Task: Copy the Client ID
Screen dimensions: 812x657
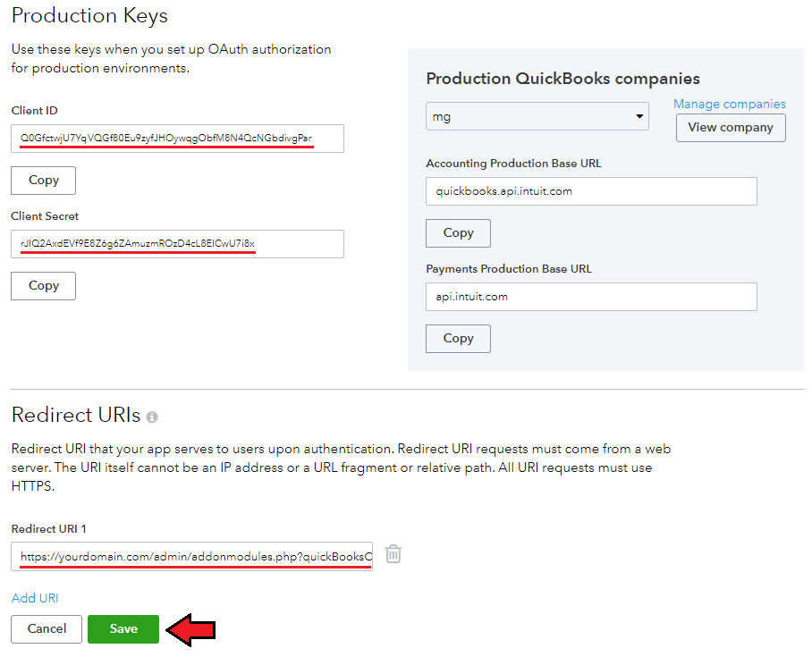Action: tap(44, 181)
